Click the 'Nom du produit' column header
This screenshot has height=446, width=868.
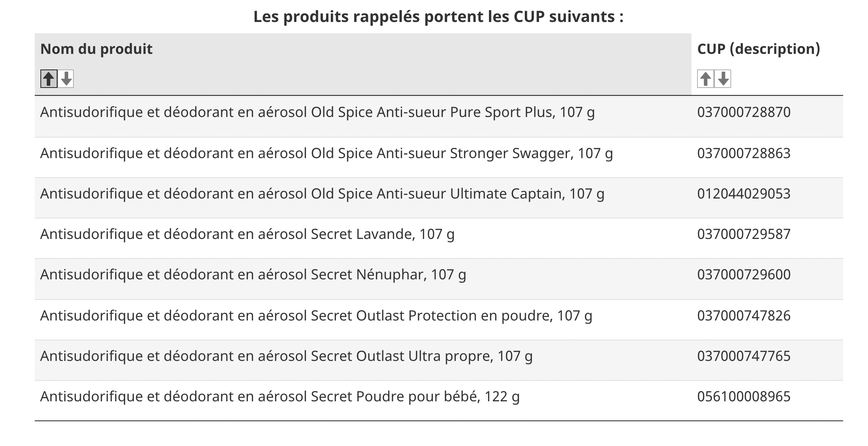click(x=96, y=49)
